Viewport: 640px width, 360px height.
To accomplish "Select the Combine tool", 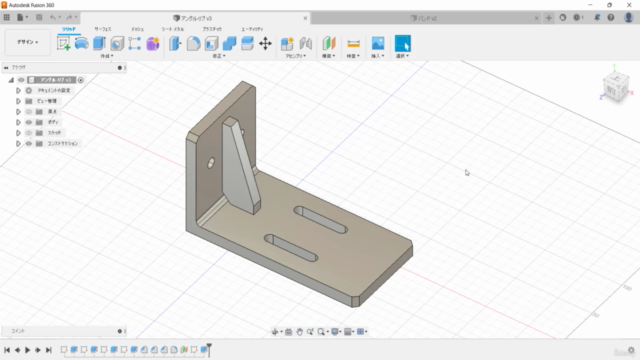I will point(229,43).
